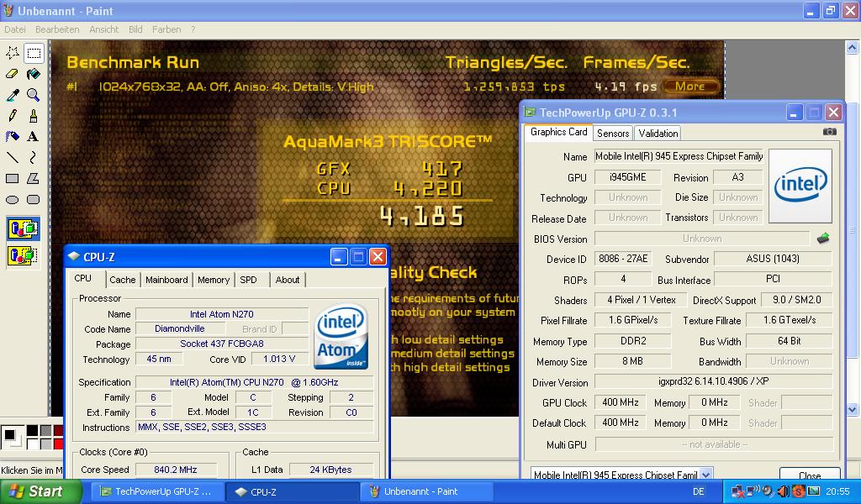Switch to the Cache tab in CPU-Z

point(123,280)
